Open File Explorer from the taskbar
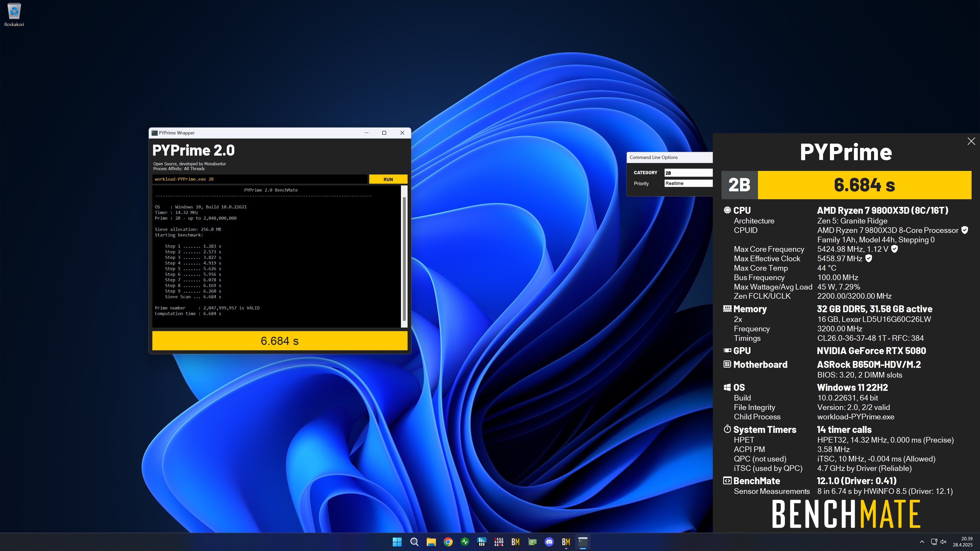The width and height of the screenshot is (980, 551). pyautogui.click(x=431, y=542)
